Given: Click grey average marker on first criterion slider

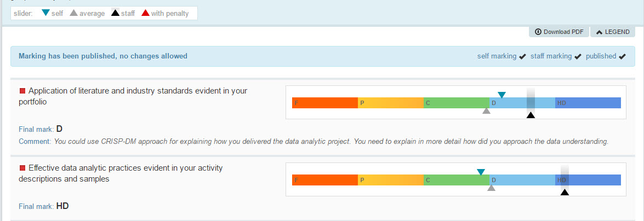Looking at the screenshot, I should pos(486,111).
